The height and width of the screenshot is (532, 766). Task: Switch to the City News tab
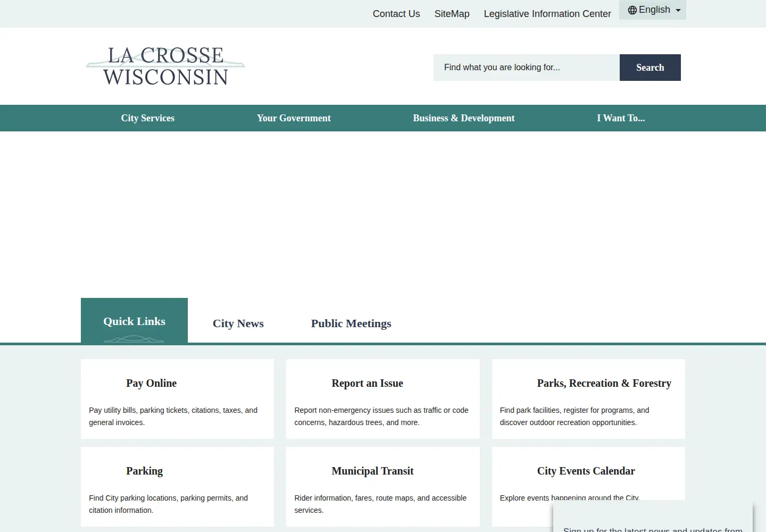tap(238, 323)
